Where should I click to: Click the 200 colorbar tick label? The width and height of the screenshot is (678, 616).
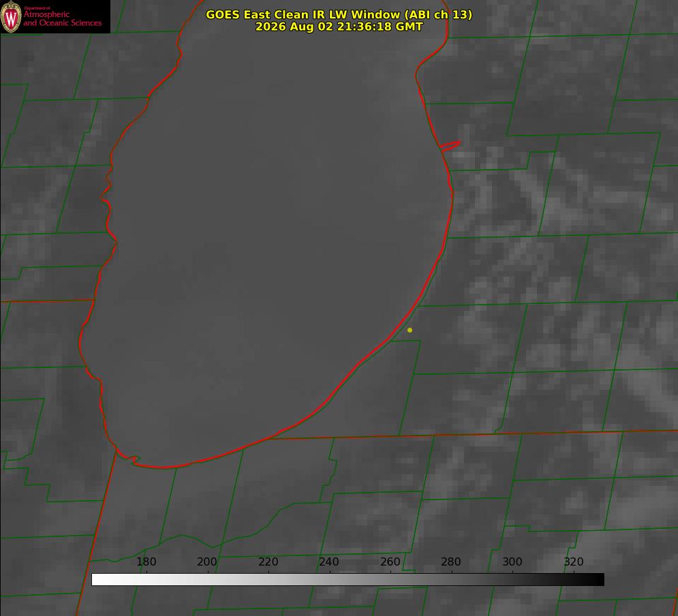click(x=207, y=561)
